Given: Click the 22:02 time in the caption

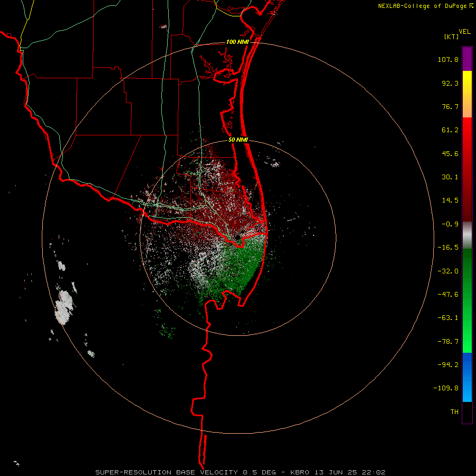Looking at the screenshot, I should coord(373,472).
